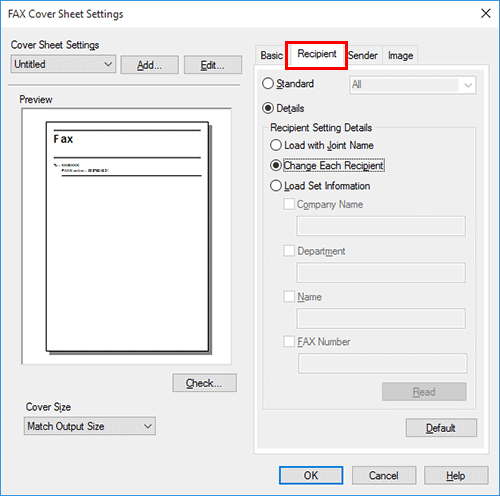Open the Untitled cover sheet dropdown
500x496 pixels.
(x=63, y=64)
